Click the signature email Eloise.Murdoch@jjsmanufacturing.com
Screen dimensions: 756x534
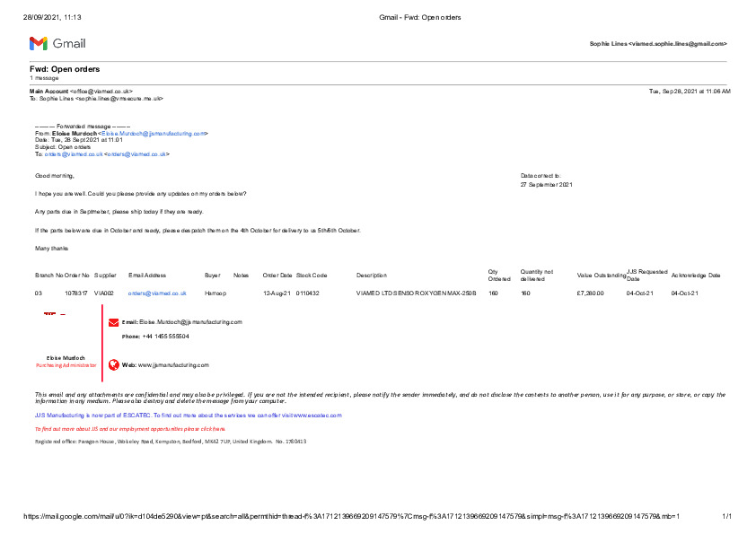(190, 322)
